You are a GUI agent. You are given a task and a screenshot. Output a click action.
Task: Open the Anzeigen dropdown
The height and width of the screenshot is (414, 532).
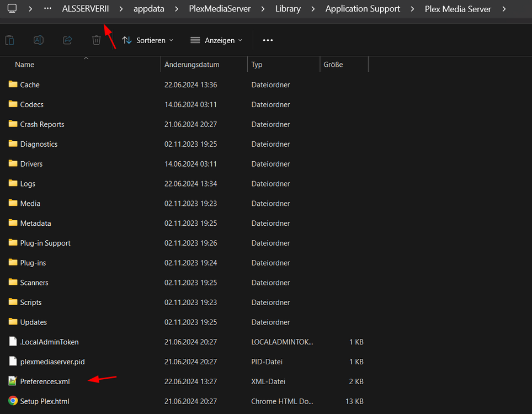[216, 40]
